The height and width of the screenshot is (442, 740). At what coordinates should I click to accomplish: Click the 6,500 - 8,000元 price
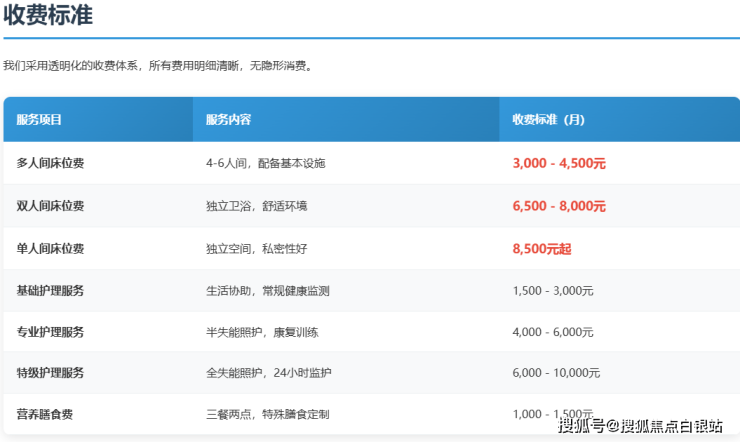(x=559, y=206)
